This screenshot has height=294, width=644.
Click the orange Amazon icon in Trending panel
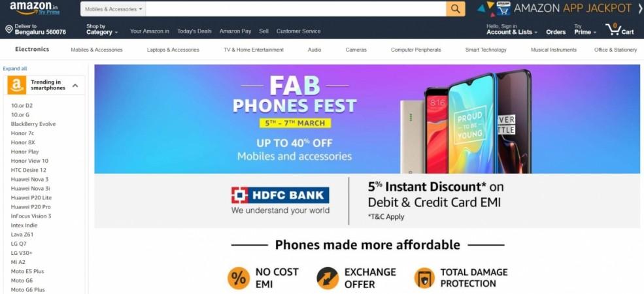17,85
